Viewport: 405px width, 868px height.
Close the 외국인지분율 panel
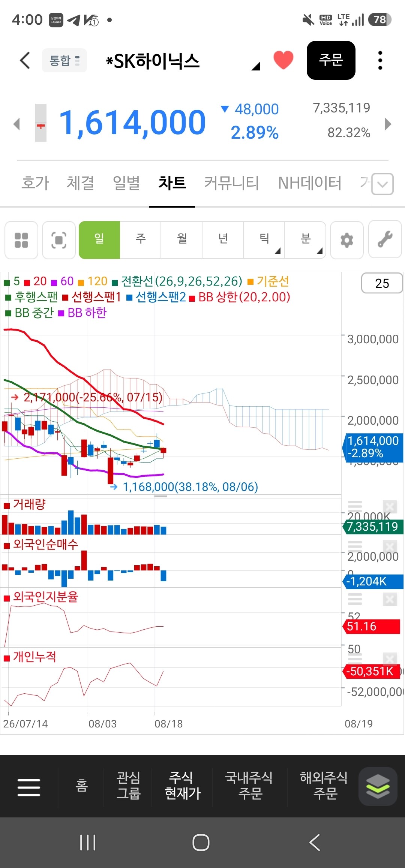point(390,599)
